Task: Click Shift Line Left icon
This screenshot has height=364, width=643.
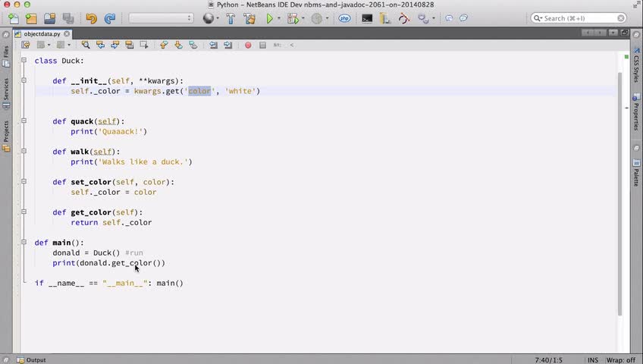Action: click(x=213, y=45)
